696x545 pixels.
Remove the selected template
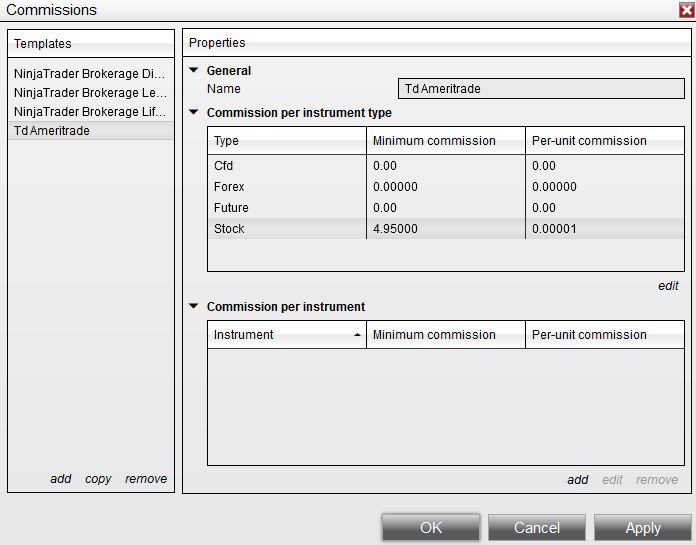pyautogui.click(x=146, y=479)
